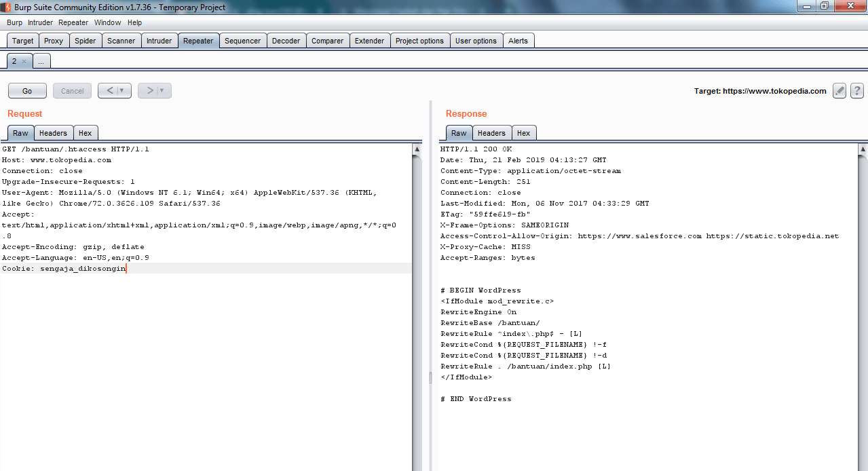The image size is (868, 471).
Task: Open the Help menu
Action: [x=134, y=22]
